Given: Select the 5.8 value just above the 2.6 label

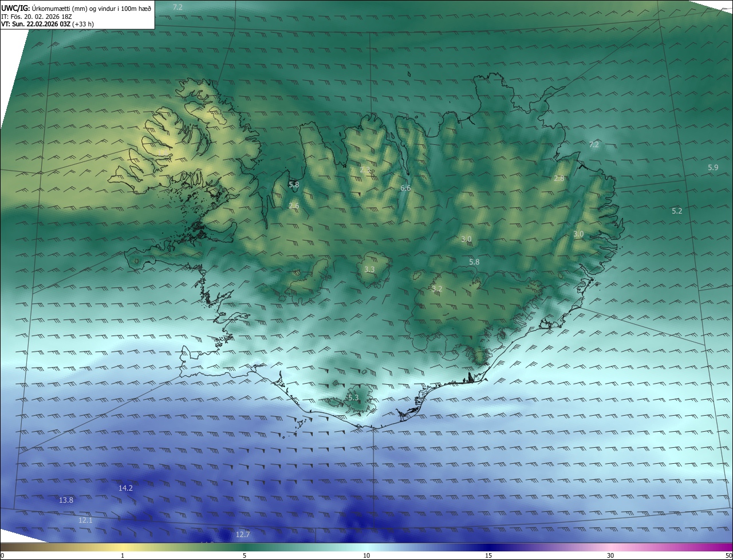Looking at the screenshot, I should point(294,185).
